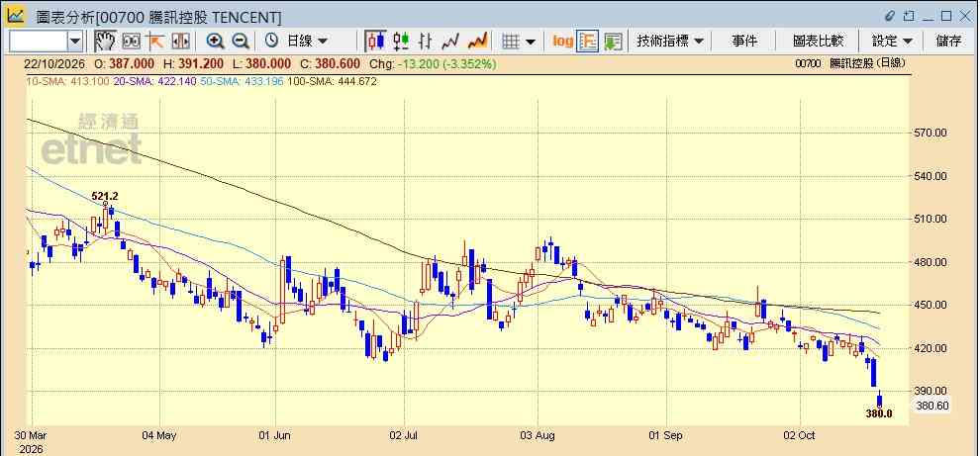Click the date 22/10/2026 in info bar
Image resolution: width=980 pixels, height=456 pixels.
pos(53,63)
